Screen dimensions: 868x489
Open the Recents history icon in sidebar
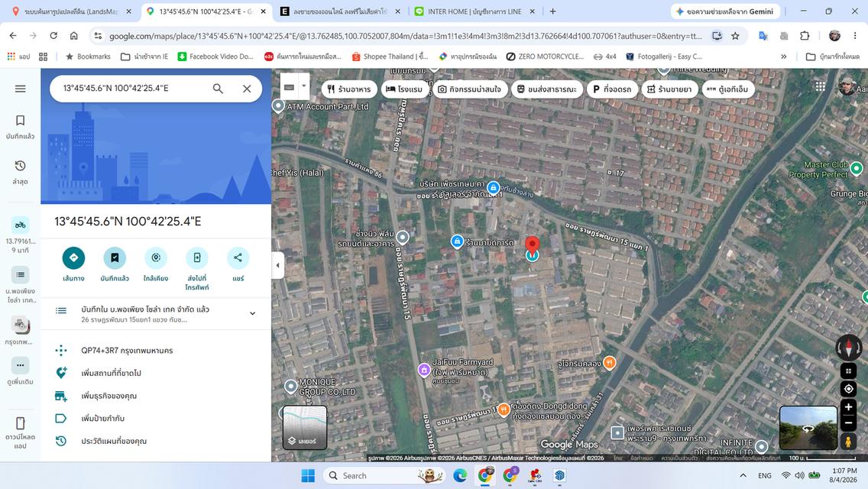pos(21,166)
